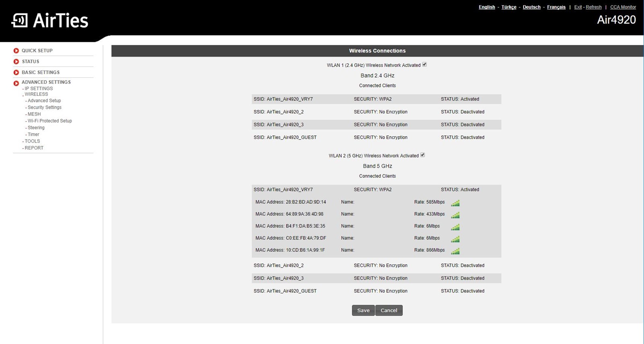The width and height of the screenshot is (644, 344).
Task: Click the red arrow icon beside Status
Action: pos(16,62)
